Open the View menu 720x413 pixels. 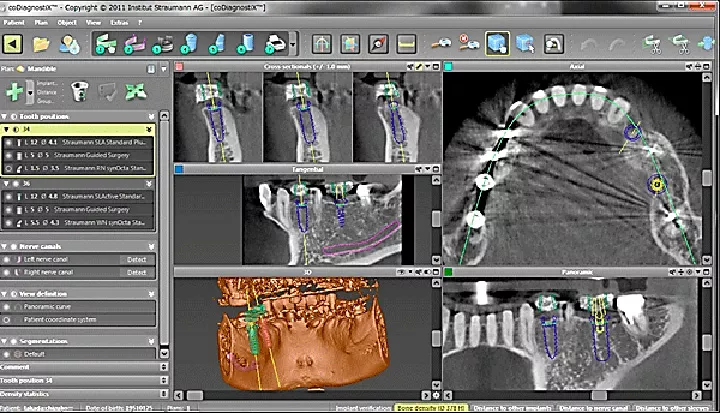coord(93,22)
